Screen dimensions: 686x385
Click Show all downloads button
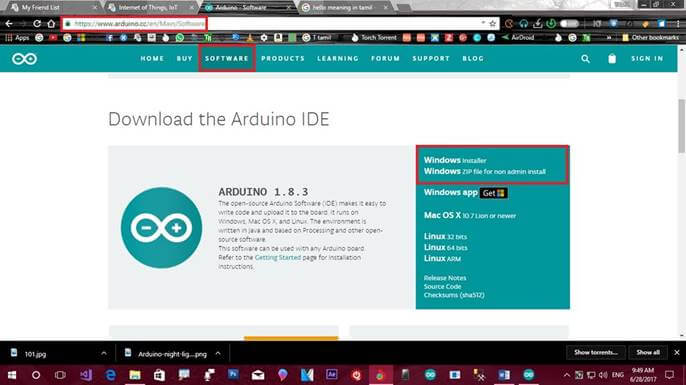pos(648,352)
